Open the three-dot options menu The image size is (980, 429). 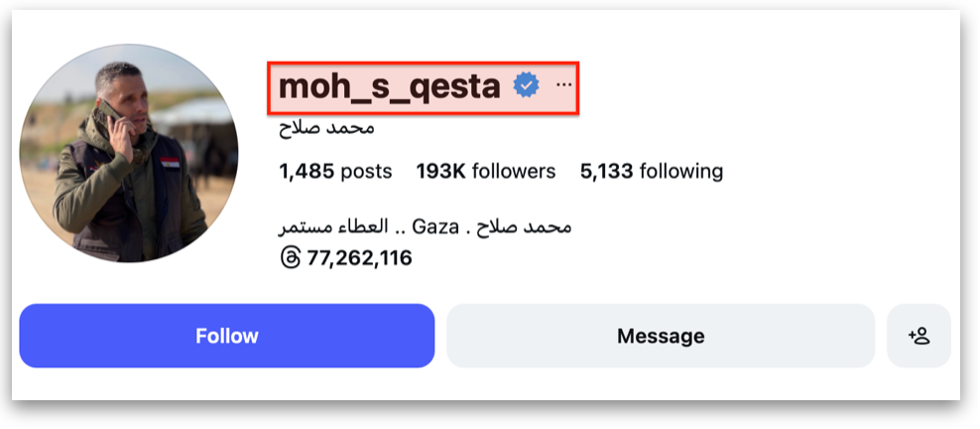coord(564,86)
